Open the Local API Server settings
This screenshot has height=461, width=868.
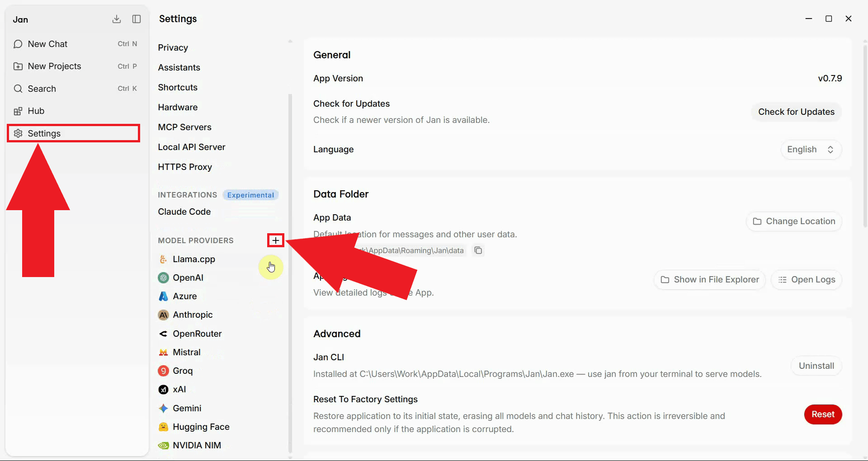point(191,147)
